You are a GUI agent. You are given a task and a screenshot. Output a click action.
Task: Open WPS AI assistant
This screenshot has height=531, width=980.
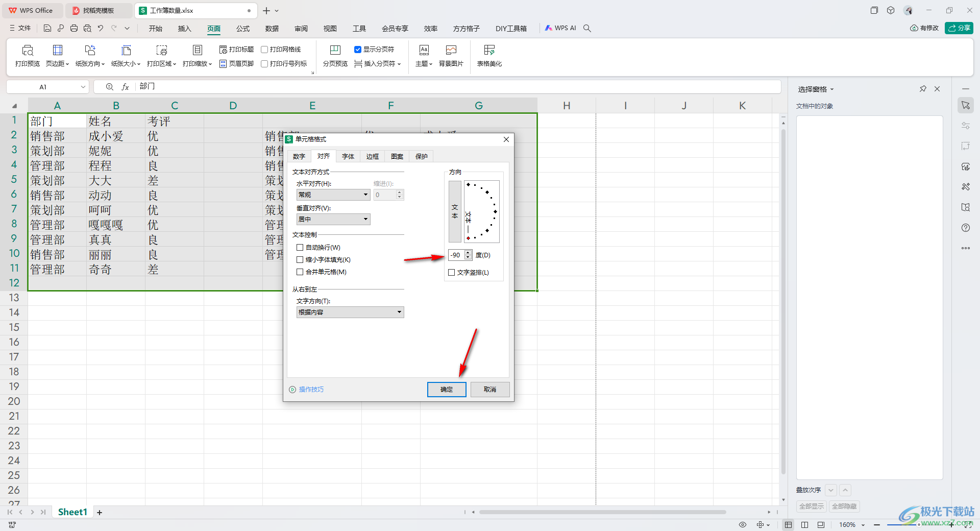point(560,29)
